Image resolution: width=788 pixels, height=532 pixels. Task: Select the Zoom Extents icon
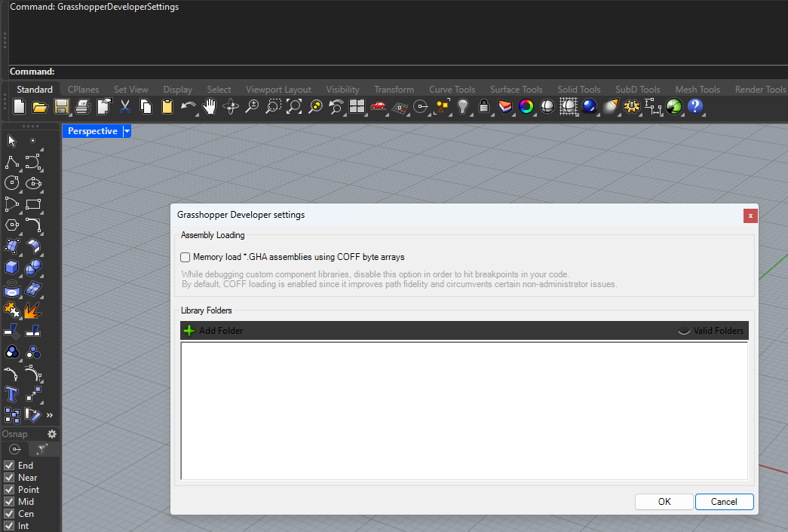(x=294, y=106)
